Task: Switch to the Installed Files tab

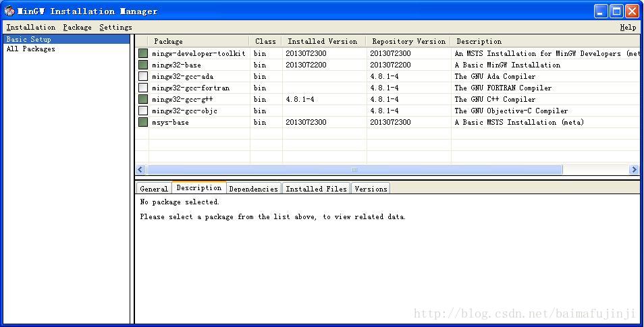Action: click(316, 189)
